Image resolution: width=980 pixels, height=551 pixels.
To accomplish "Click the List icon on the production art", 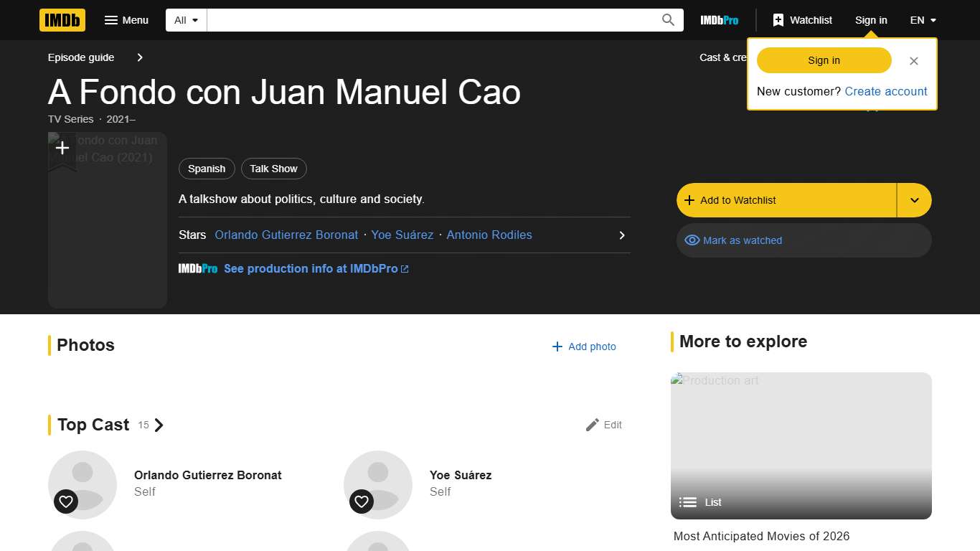I will click(687, 502).
